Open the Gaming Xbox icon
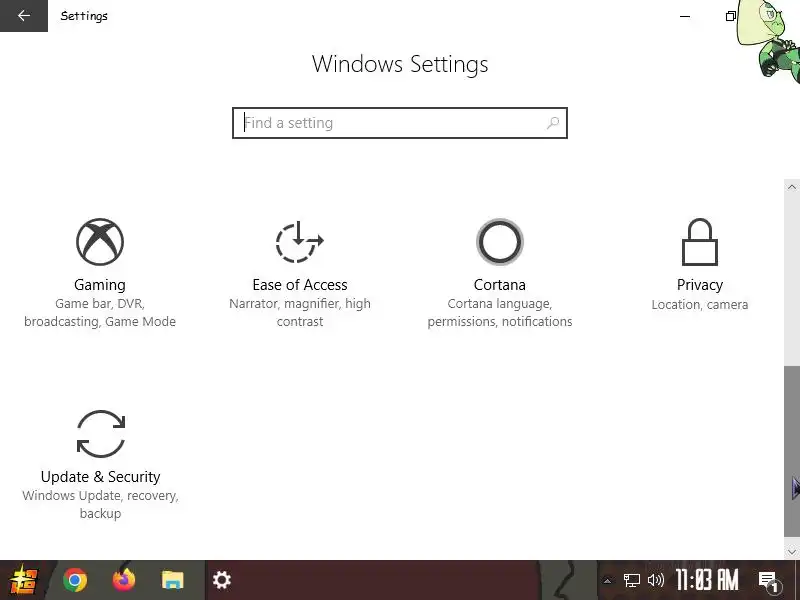Viewport: 800px width, 600px height. (x=100, y=242)
